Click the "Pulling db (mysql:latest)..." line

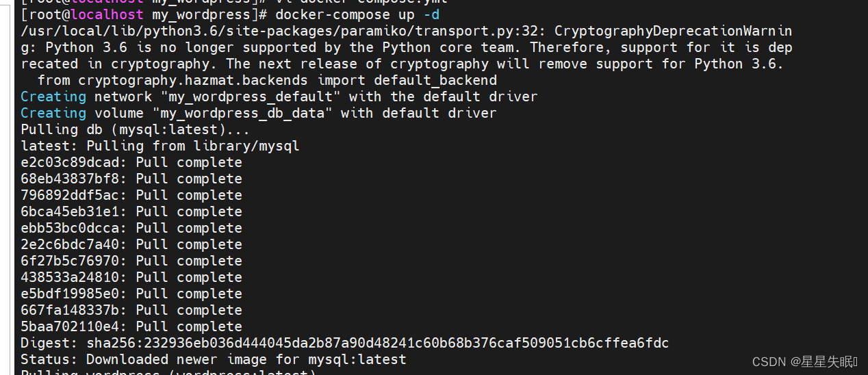pyautogui.click(x=135, y=129)
